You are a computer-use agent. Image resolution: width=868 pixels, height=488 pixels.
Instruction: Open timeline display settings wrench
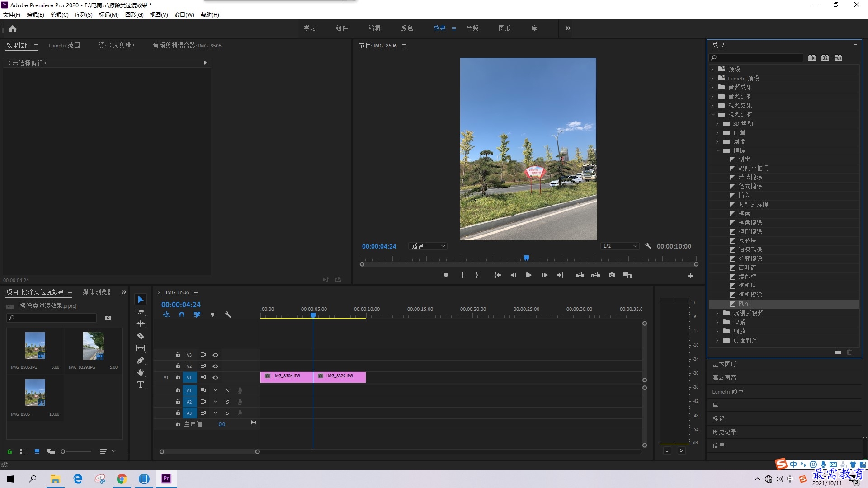(x=228, y=314)
